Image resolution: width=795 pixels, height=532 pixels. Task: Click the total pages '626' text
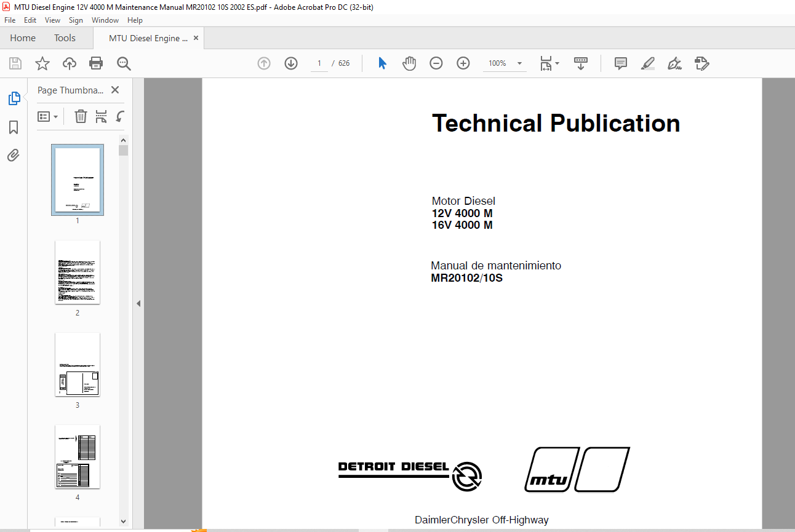pyautogui.click(x=344, y=63)
